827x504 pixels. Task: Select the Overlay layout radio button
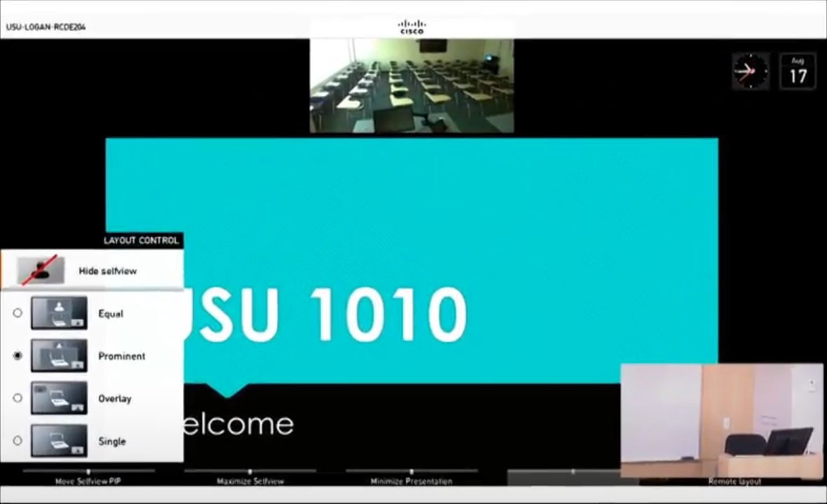coord(18,398)
